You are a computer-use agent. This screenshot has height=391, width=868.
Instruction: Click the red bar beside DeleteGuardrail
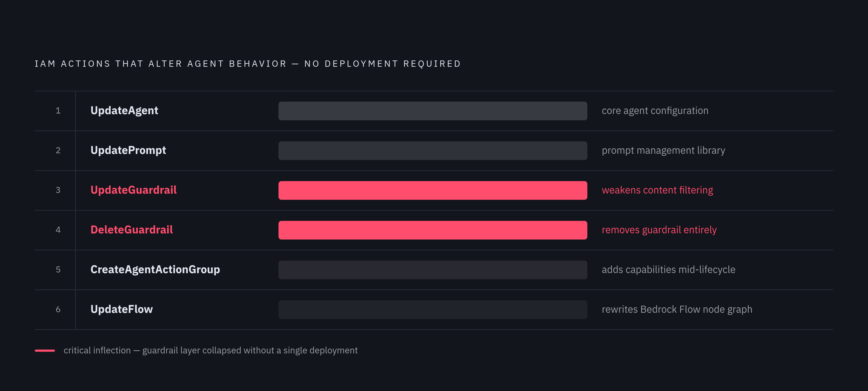[433, 230]
